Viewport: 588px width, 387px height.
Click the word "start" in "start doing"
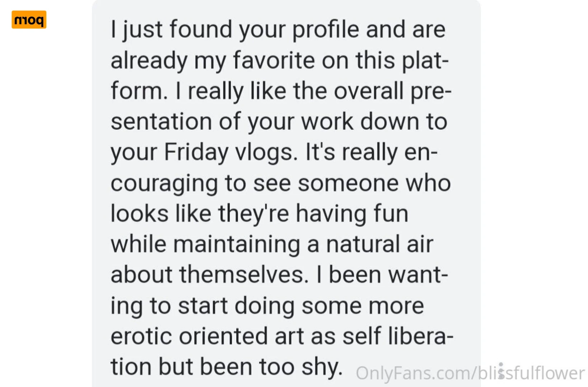203,306
